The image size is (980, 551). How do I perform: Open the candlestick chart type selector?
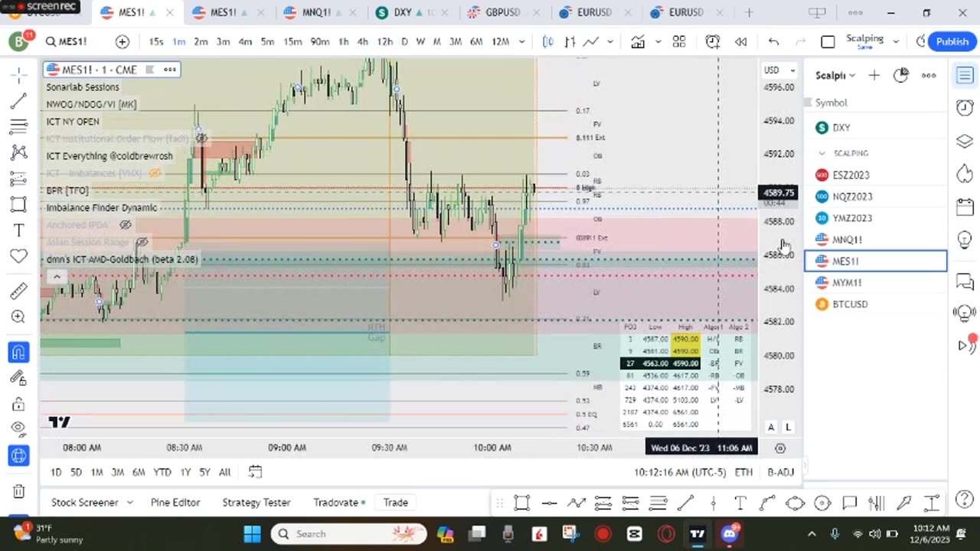click(x=548, y=41)
